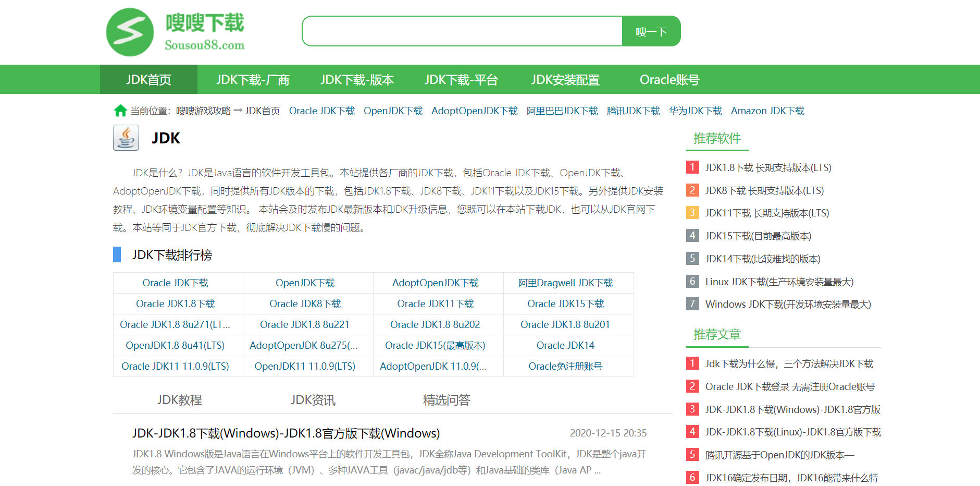Click the Java JDK cup icon
Viewport: 980px width, 486px height.
[x=126, y=138]
